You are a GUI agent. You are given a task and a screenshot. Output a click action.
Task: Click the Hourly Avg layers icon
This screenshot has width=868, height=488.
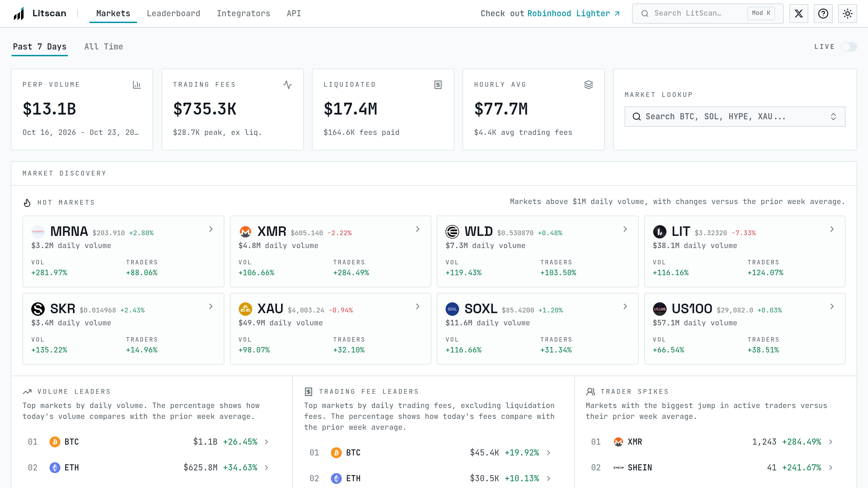pos(589,85)
